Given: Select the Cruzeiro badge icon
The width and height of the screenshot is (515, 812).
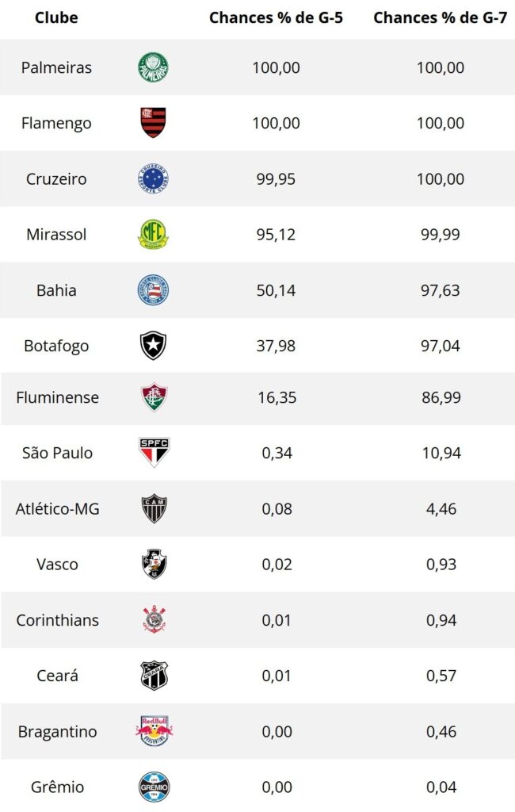Looking at the screenshot, I should [153, 179].
